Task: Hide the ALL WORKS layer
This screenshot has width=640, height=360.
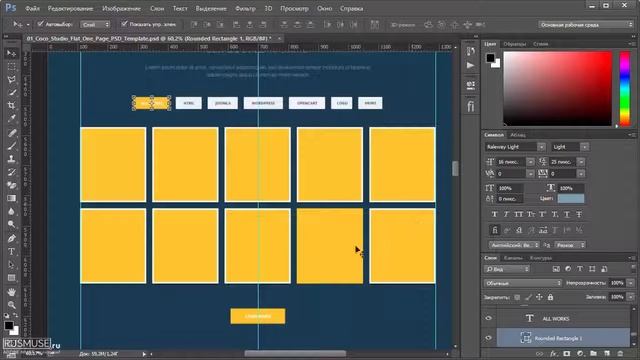Action: tap(489, 318)
